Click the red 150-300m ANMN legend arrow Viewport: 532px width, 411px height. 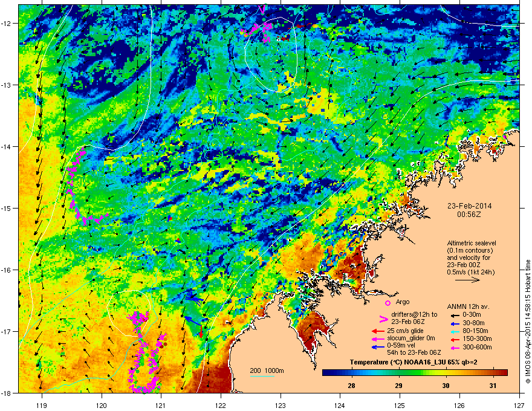point(455,339)
